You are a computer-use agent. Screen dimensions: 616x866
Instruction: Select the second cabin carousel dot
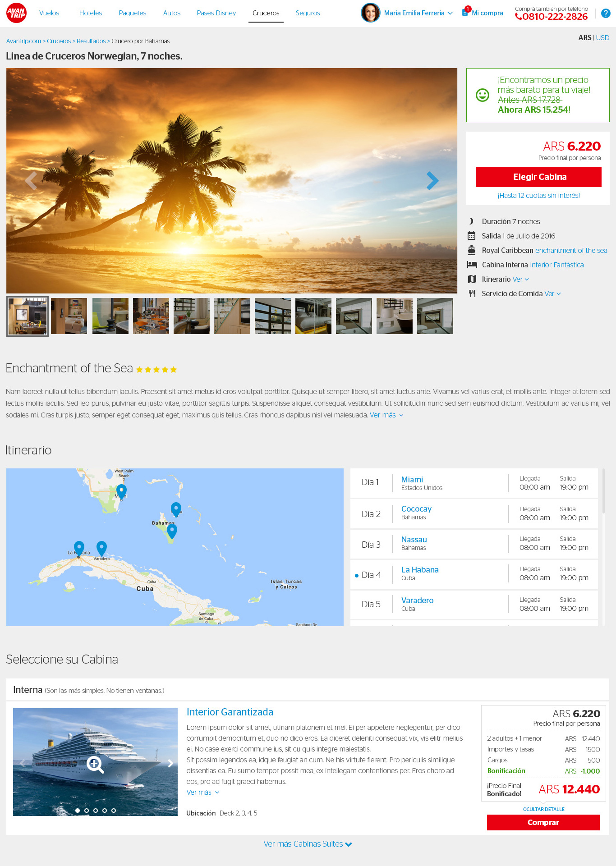click(87, 811)
